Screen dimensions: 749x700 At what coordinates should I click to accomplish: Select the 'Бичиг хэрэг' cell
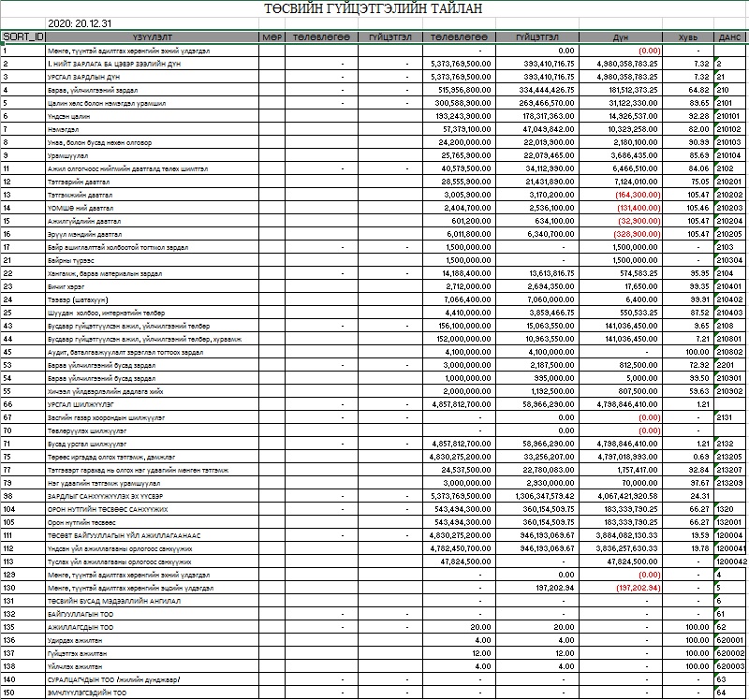point(66,286)
